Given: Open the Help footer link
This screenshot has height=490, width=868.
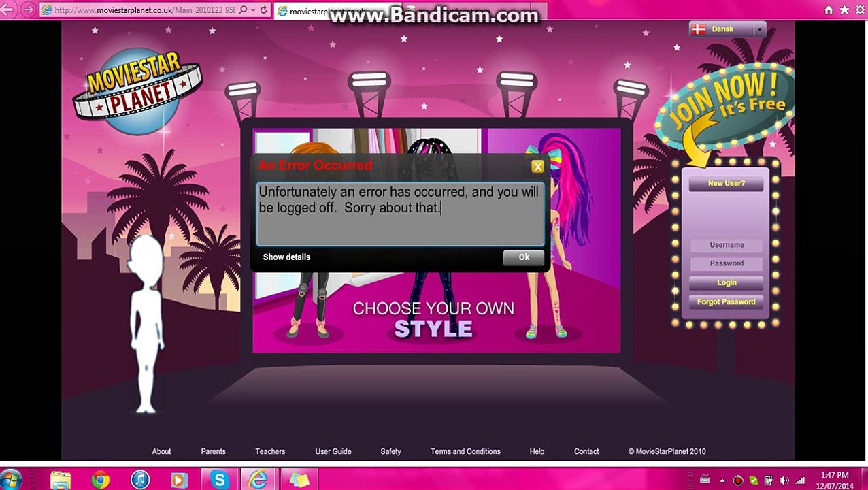Looking at the screenshot, I should click(537, 451).
